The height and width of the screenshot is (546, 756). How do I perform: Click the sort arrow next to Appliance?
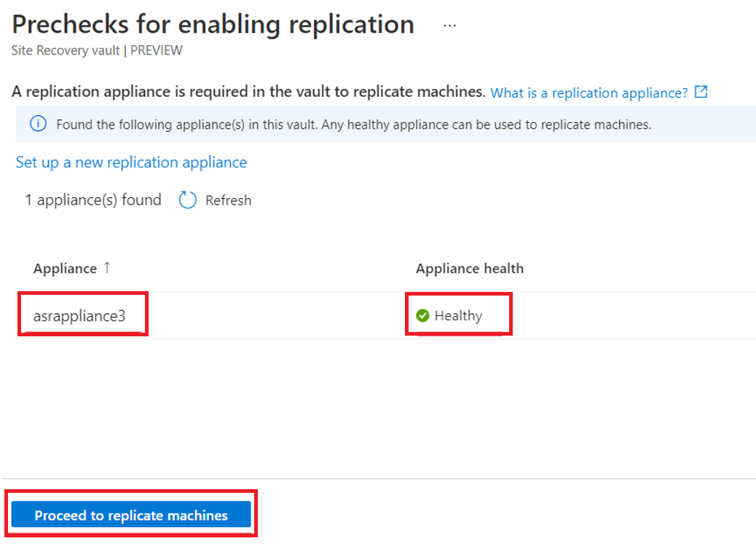point(107,268)
